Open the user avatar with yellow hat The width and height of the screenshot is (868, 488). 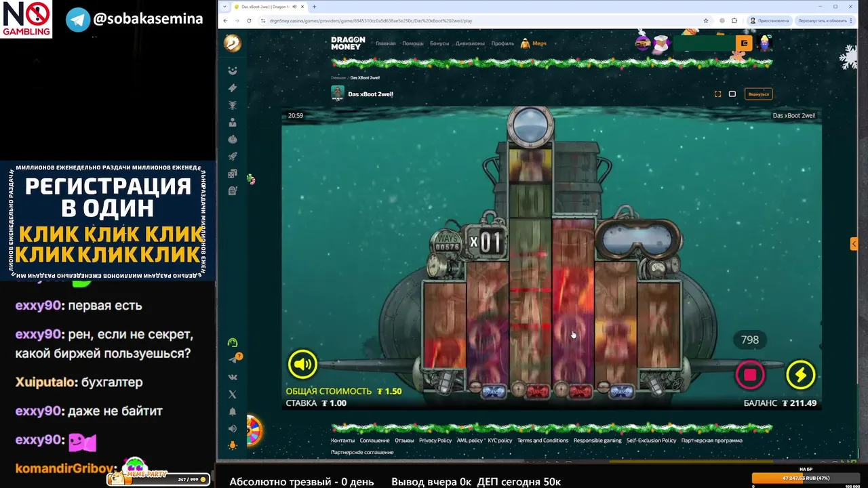pyautogui.click(x=765, y=43)
